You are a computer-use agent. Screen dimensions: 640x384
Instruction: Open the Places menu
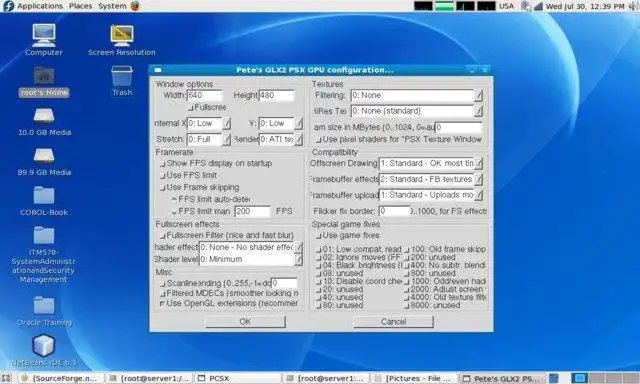click(x=80, y=6)
